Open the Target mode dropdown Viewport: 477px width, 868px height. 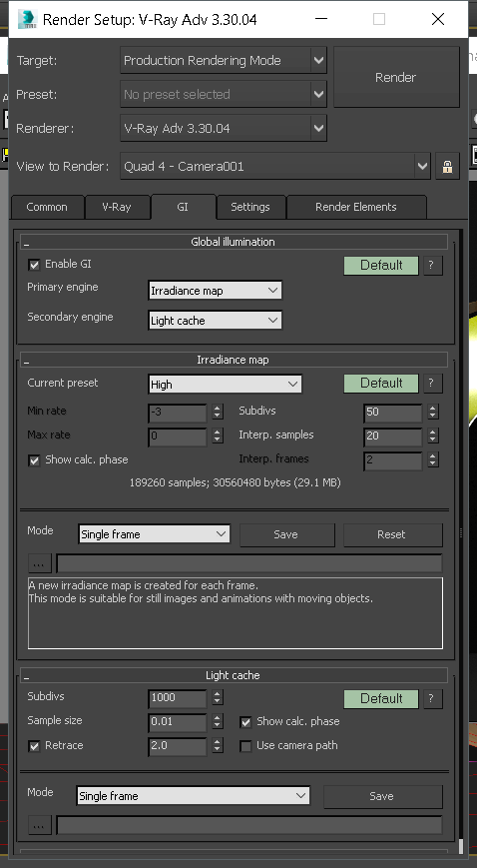point(224,60)
